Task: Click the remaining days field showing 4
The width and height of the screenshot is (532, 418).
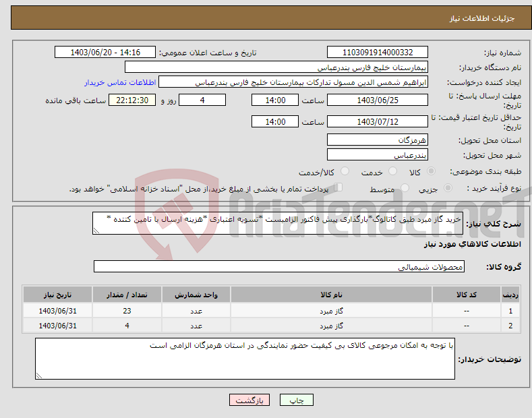Action: (202, 100)
